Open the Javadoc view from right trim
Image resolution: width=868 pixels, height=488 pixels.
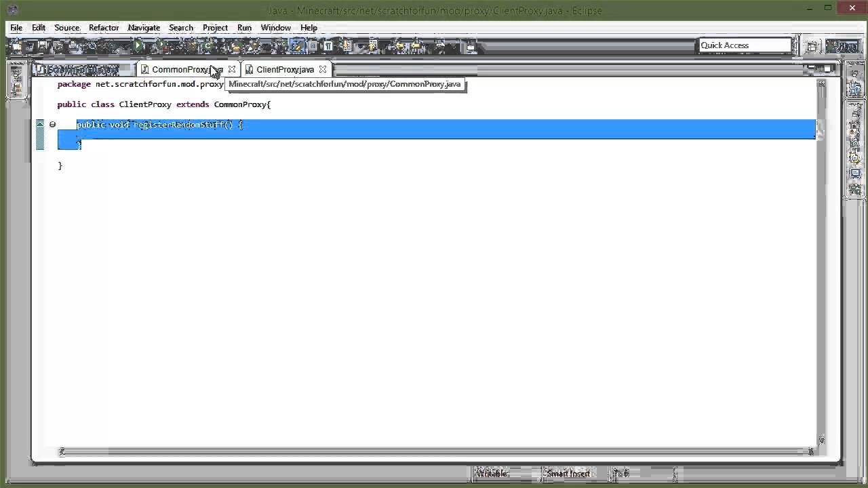point(855,143)
